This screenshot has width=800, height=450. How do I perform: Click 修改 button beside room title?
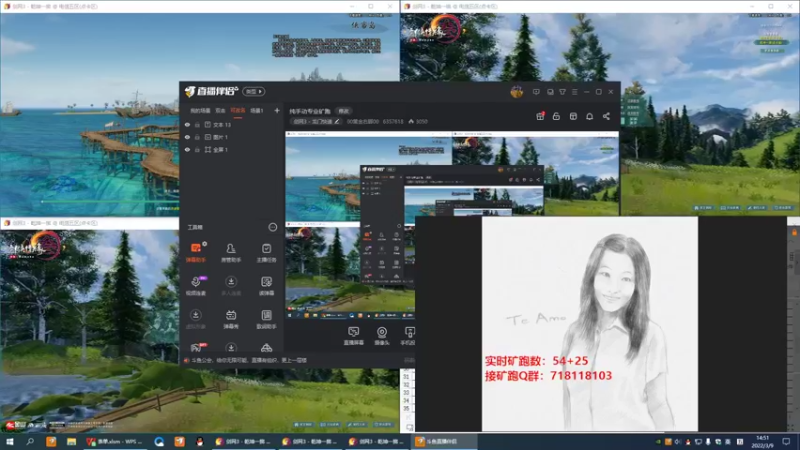click(x=344, y=111)
